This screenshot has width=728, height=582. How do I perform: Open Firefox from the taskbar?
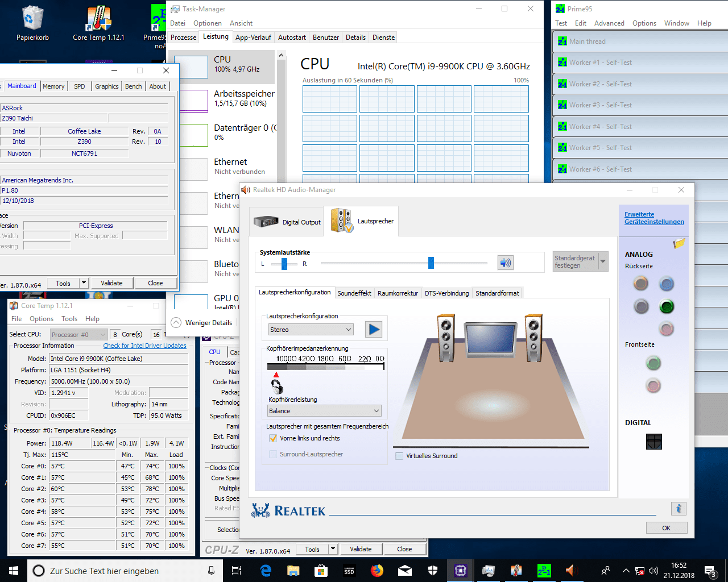377,571
